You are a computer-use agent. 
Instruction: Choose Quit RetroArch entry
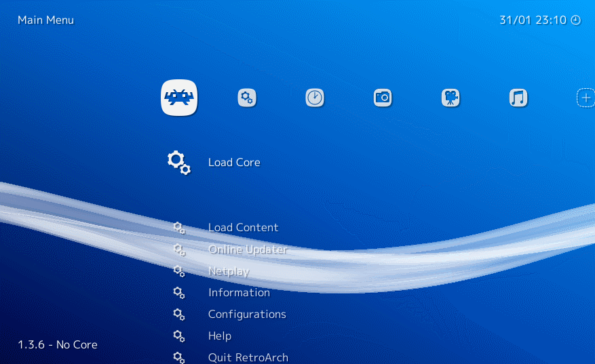[248, 357]
